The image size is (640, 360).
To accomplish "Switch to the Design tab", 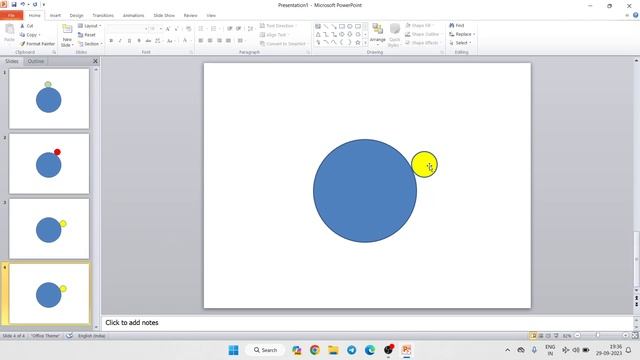I will pyautogui.click(x=76, y=15).
